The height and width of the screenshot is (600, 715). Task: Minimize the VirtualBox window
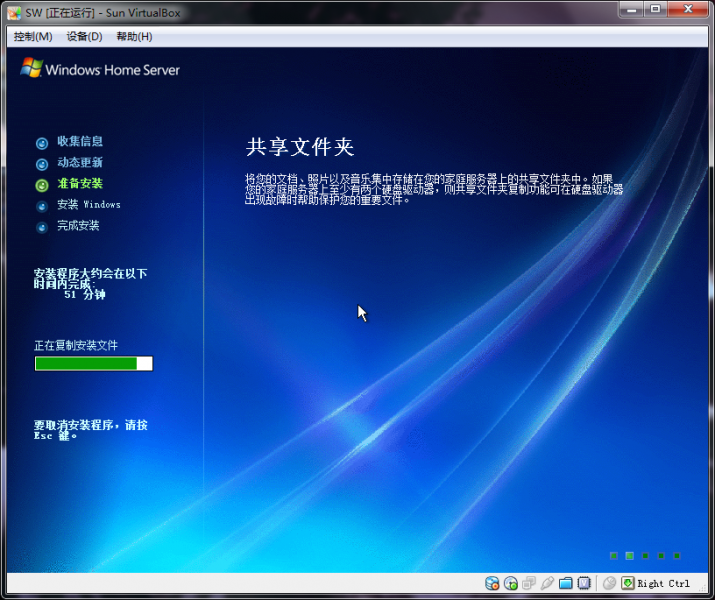(632, 9)
